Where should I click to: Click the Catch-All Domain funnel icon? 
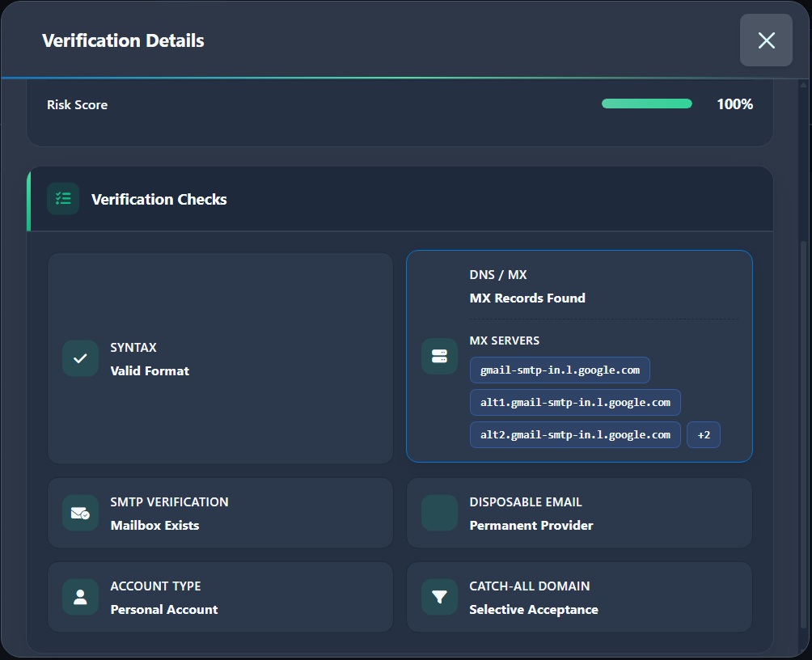coord(439,597)
